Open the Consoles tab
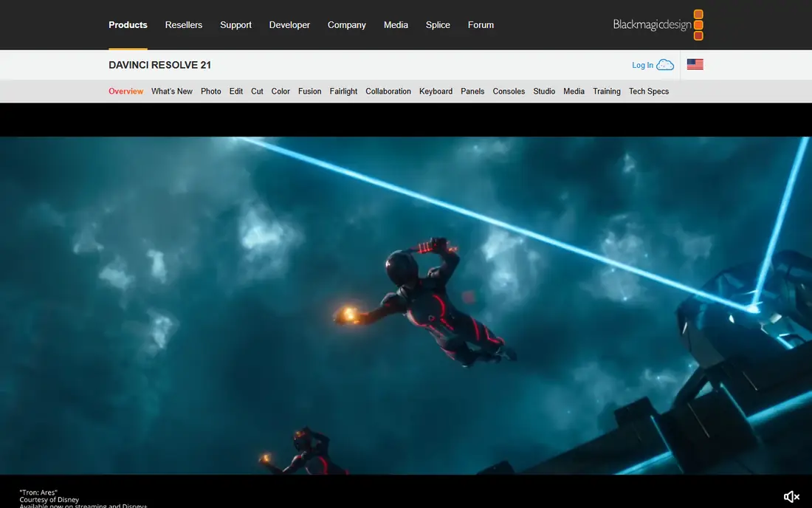The width and height of the screenshot is (812, 508). 509,91
